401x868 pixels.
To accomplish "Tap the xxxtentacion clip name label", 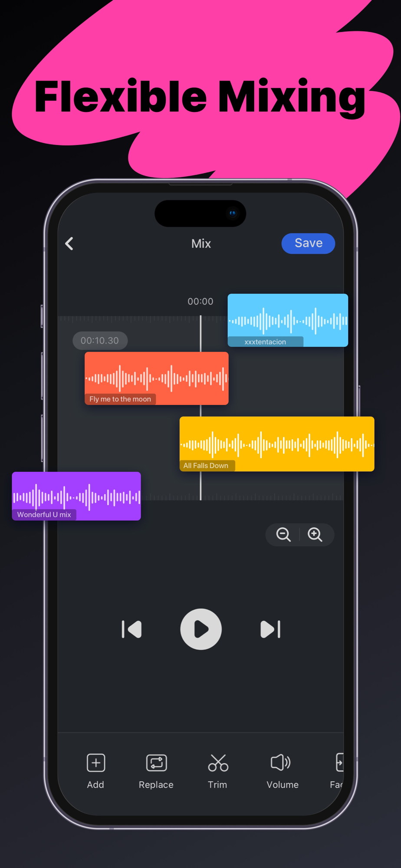I will tap(265, 342).
